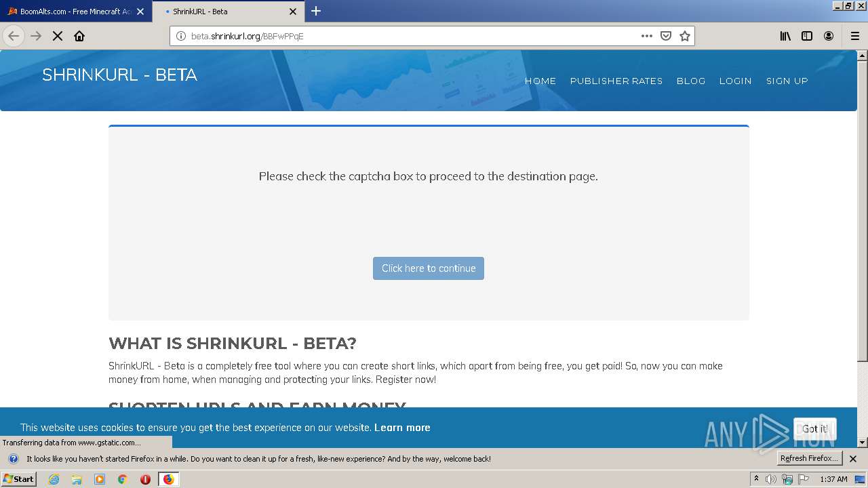
Task: Click the Refresh Firefox... button
Action: click(x=810, y=458)
